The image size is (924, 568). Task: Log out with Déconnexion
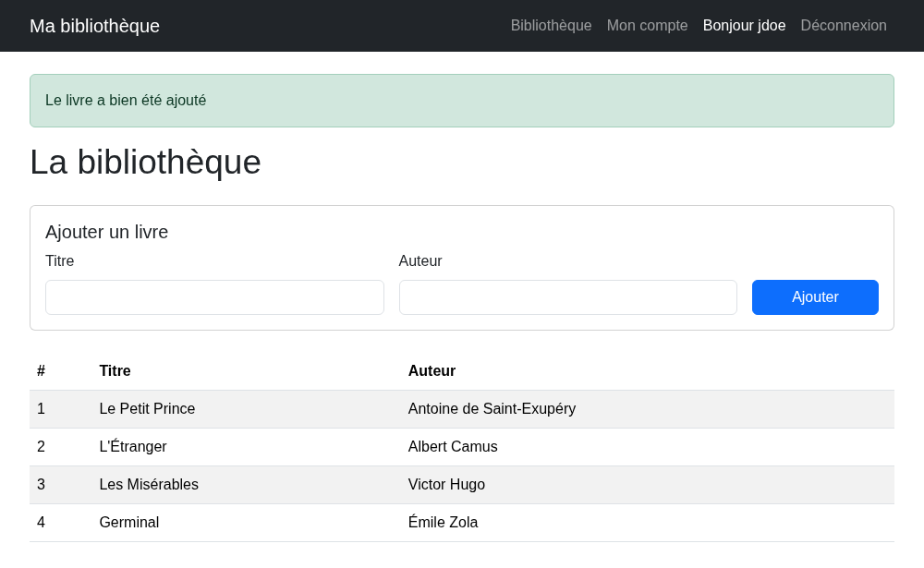(x=844, y=25)
